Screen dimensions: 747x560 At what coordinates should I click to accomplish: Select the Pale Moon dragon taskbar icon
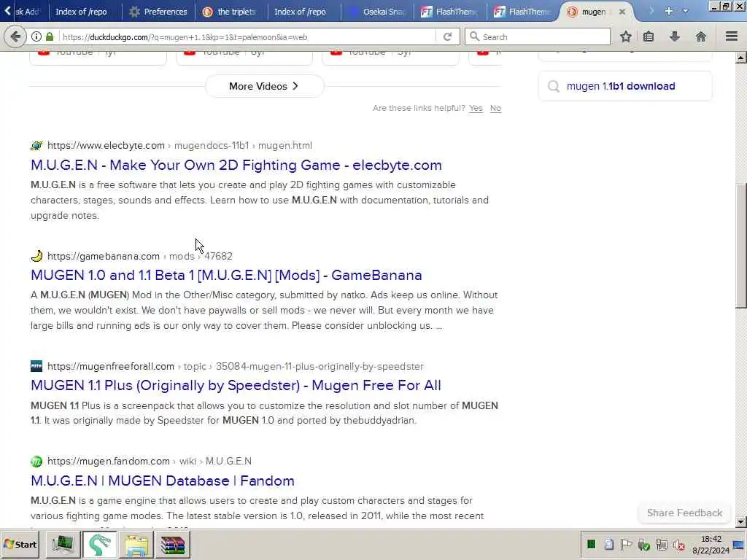point(99,544)
